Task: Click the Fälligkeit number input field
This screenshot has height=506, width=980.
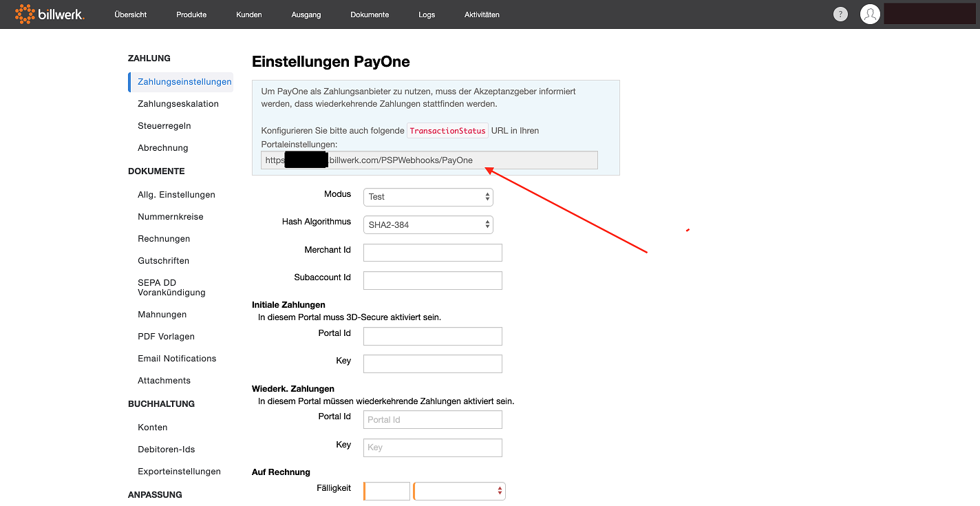Action: point(387,491)
